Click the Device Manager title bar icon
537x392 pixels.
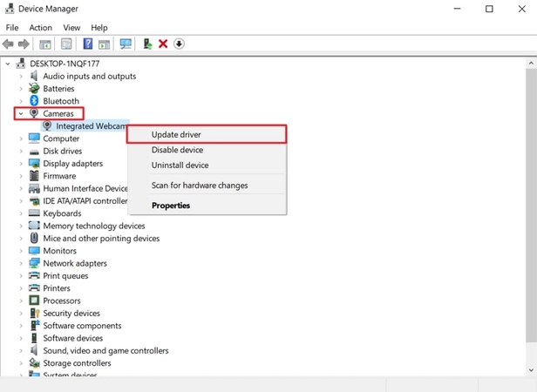[x=10, y=9]
